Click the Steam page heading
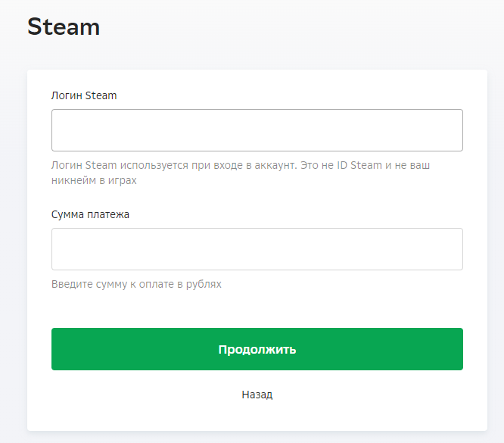504x443 pixels. pyautogui.click(x=64, y=27)
